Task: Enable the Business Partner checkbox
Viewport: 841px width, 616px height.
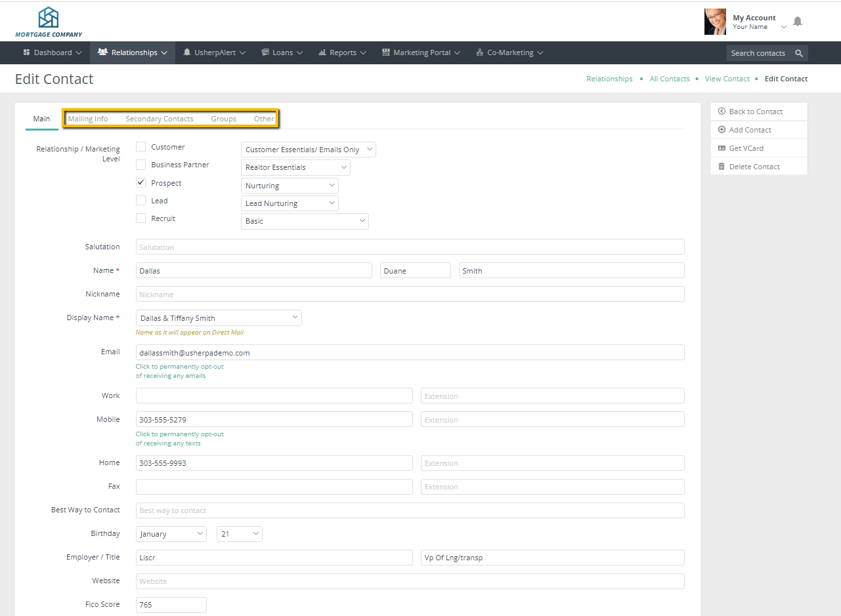Action: click(x=140, y=165)
